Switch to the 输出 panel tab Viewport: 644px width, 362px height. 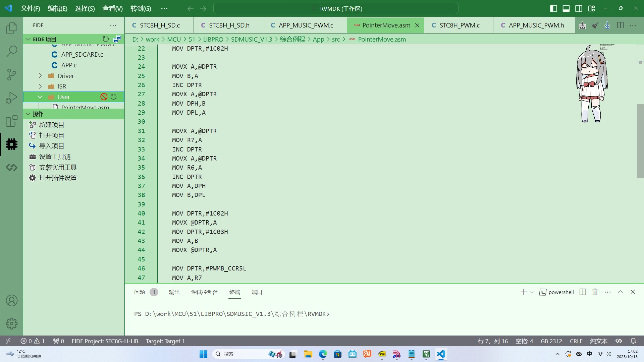tap(174, 292)
